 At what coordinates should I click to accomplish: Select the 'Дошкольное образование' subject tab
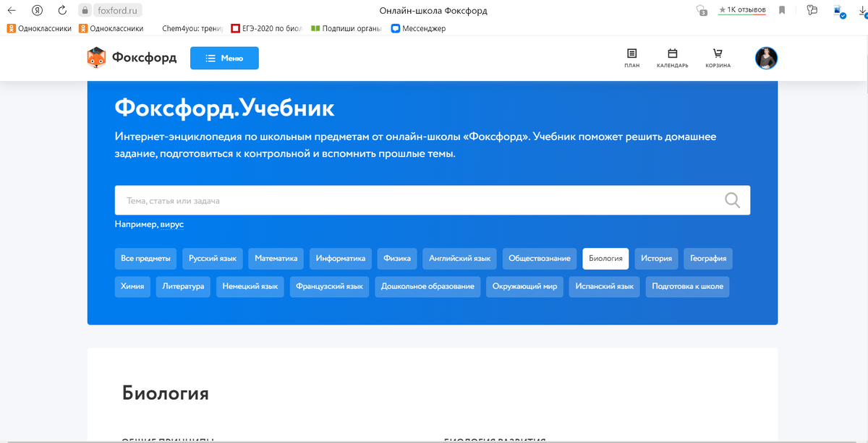coord(427,286)
